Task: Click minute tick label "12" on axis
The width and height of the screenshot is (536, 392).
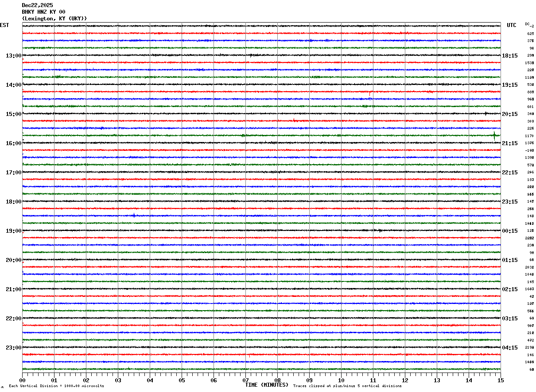Action: click(405, 380)
